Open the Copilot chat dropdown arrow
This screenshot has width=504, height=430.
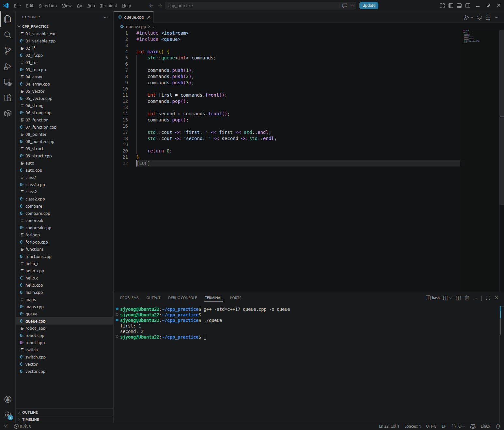(352, 6)
